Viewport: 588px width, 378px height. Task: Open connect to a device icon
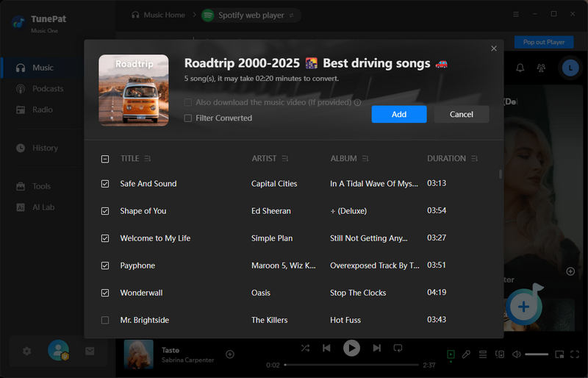click(500, 354)
